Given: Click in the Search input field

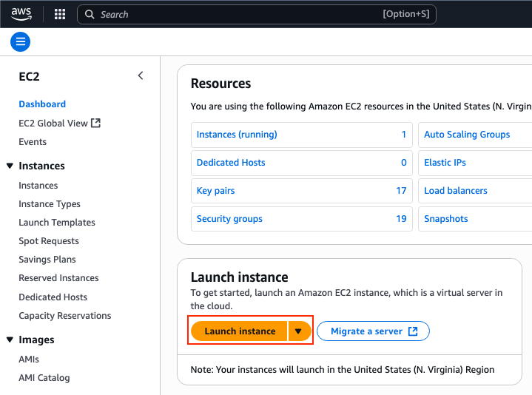Looking at the screenshot, I should [x=257, y=14].
